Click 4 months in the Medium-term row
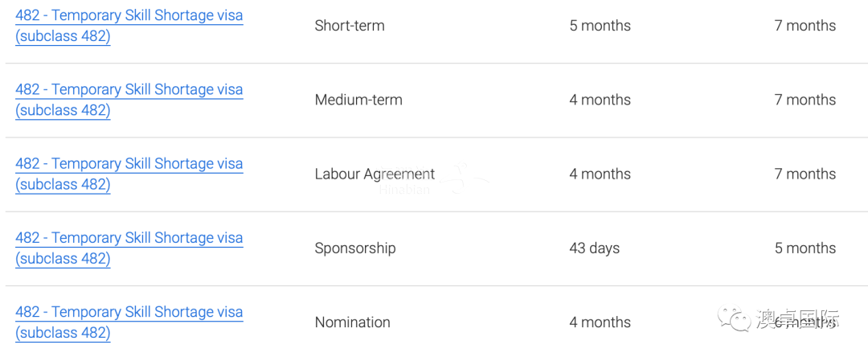 pyautogui.click(x=600, y=100)
